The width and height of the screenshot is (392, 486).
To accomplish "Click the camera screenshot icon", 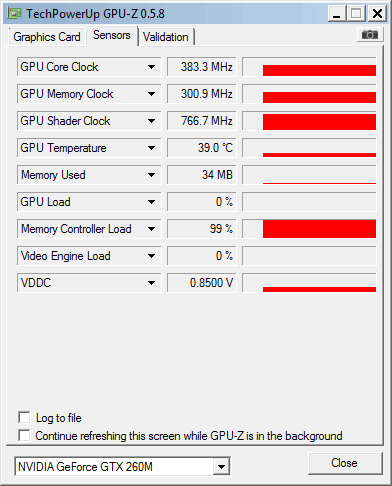I will tap(370, 34).
